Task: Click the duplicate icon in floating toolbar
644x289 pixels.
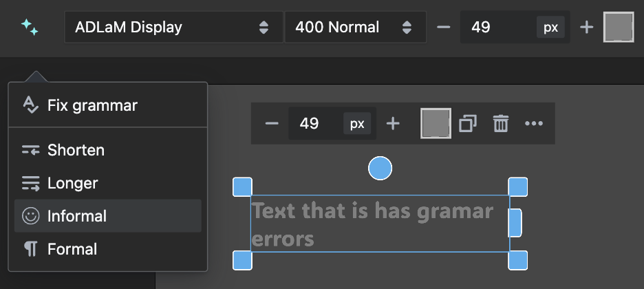Action: (468, 123)
